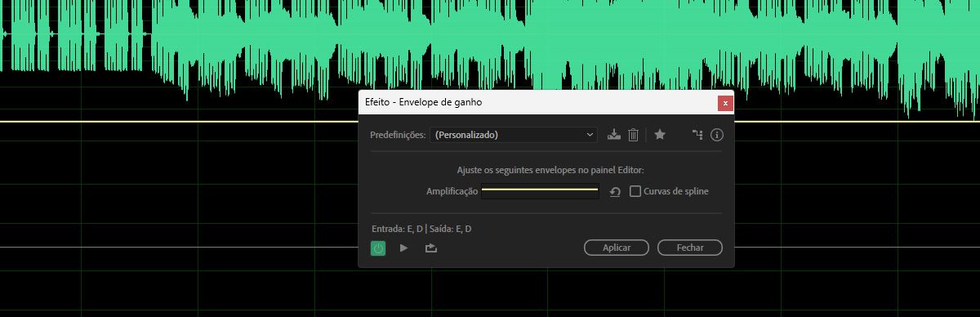Click the Fechar button
The width and height of the screenshot is (980, 317).
pos(690,248)
